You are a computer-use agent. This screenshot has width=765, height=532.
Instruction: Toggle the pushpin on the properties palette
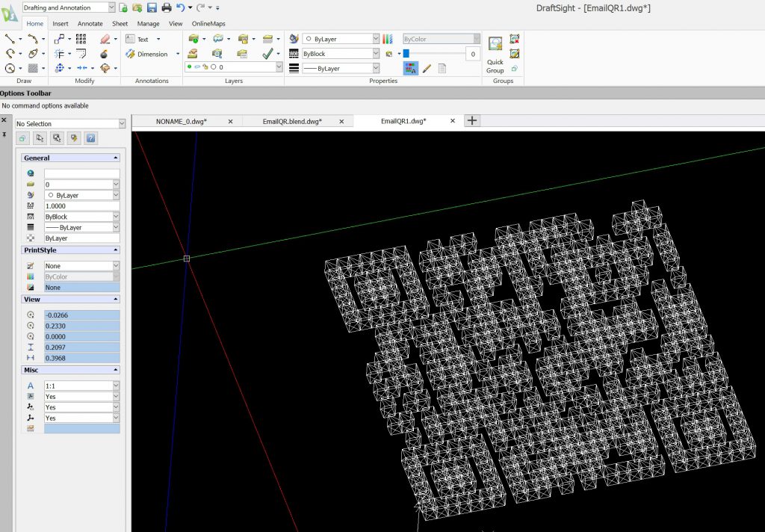[x=4, y=134]
